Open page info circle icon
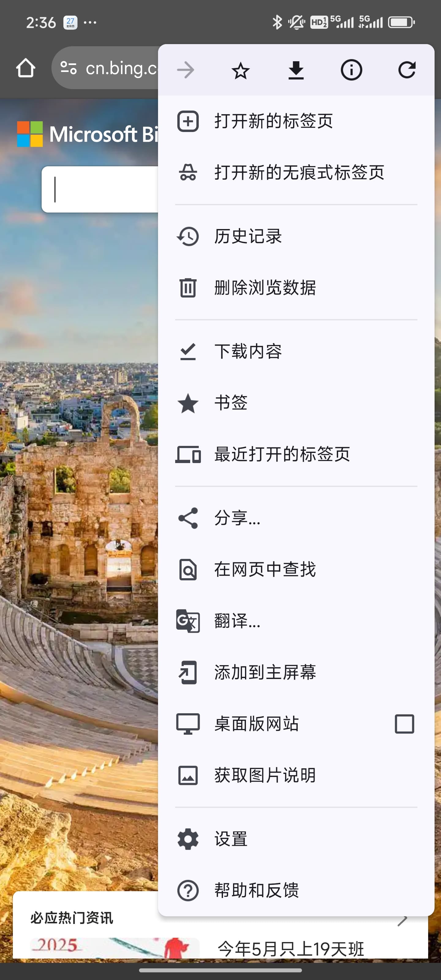This screenshot has height=980, width=441. (x=351, y=70)
